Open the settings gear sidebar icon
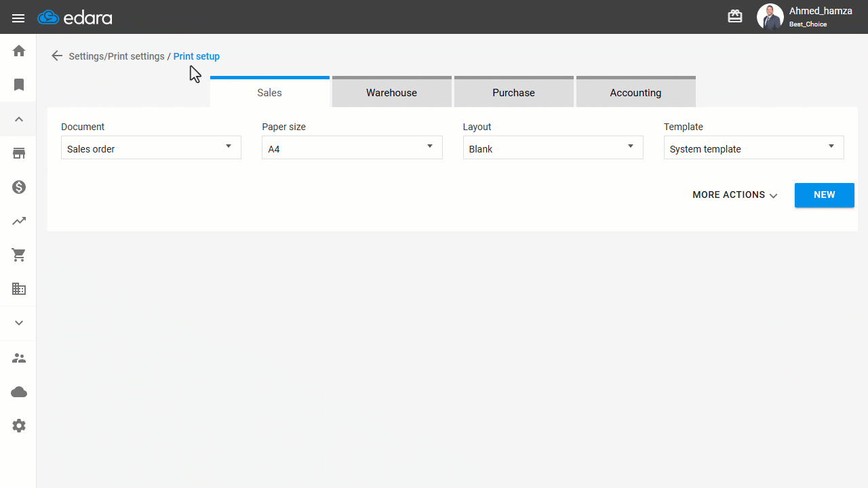This screenshot has height=488, width=868. [19, 426]
